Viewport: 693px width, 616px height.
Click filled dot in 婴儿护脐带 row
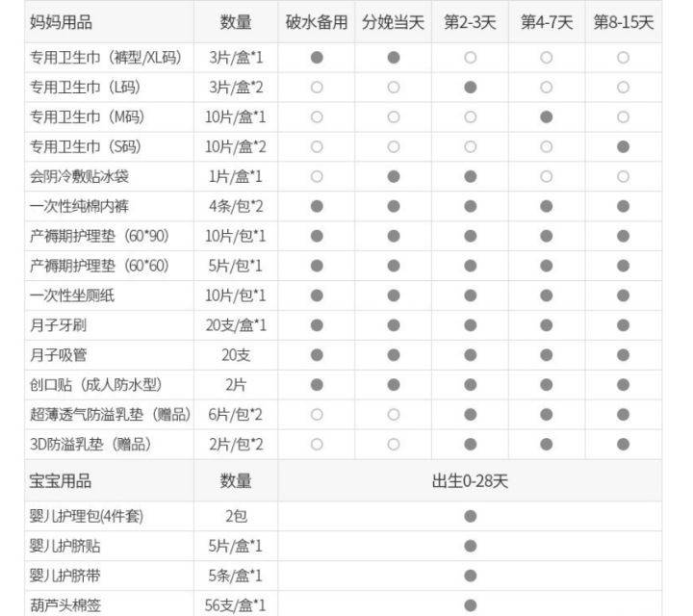coord(471,576)
